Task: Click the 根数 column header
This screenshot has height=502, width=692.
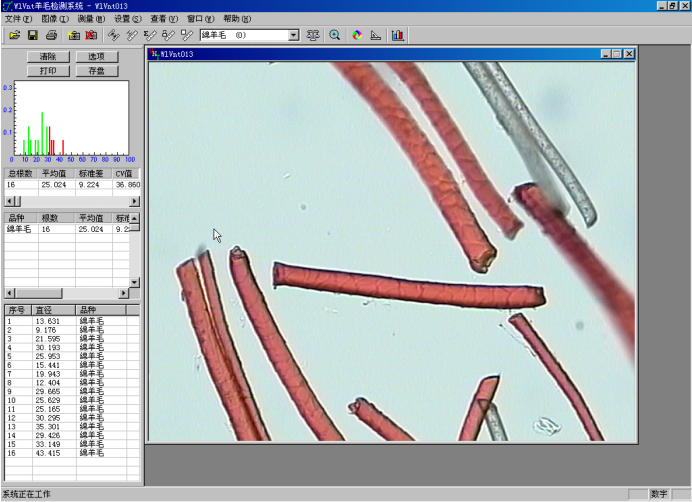Action: [56, 218]
